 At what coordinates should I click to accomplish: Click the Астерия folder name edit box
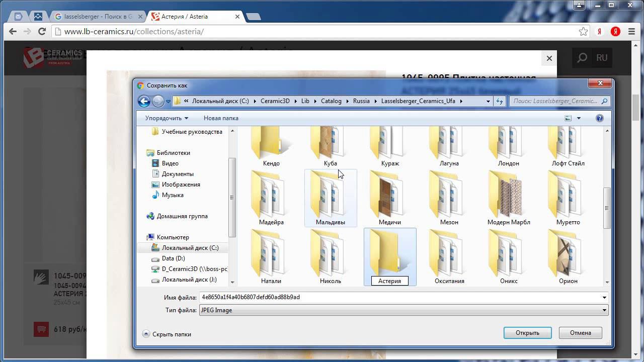(390, 281)
